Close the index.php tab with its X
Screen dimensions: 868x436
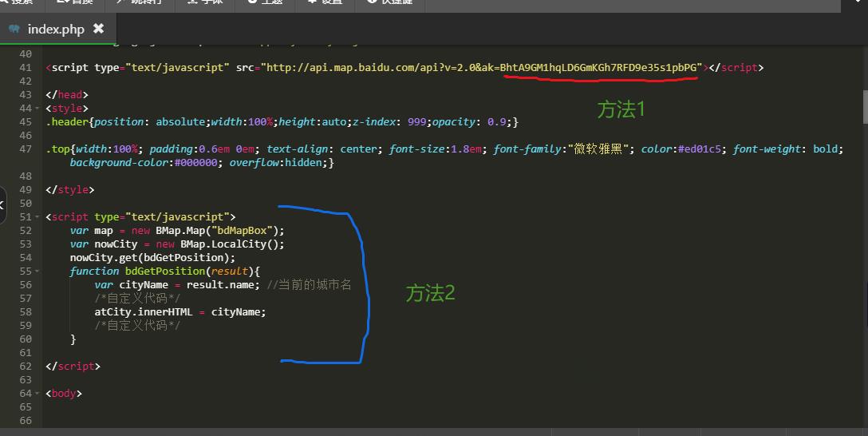pos(98,29)
